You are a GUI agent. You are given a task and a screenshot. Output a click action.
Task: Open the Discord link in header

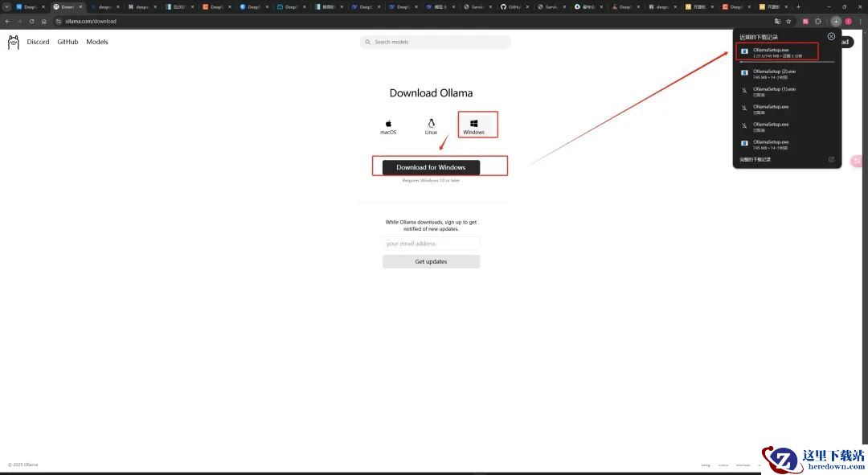[x=39, y=42]
